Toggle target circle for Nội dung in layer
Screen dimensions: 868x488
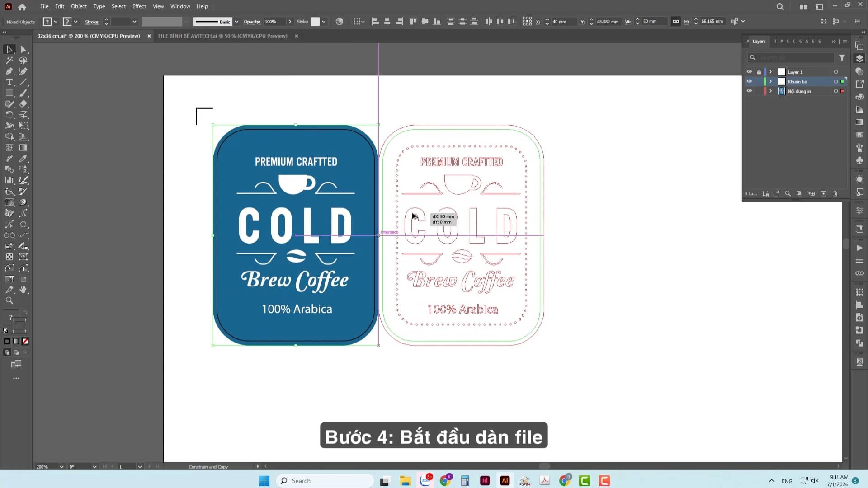(x=836, y=91)
